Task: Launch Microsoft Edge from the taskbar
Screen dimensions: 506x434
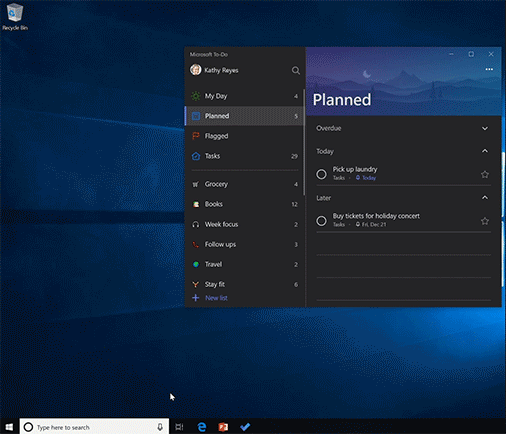Action: pyautogui.click(x=201, y=427)
